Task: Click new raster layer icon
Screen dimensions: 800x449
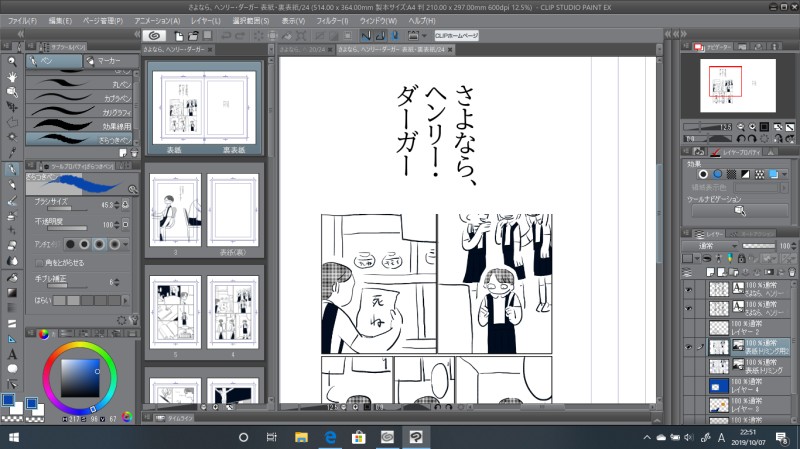Action: 711,272
